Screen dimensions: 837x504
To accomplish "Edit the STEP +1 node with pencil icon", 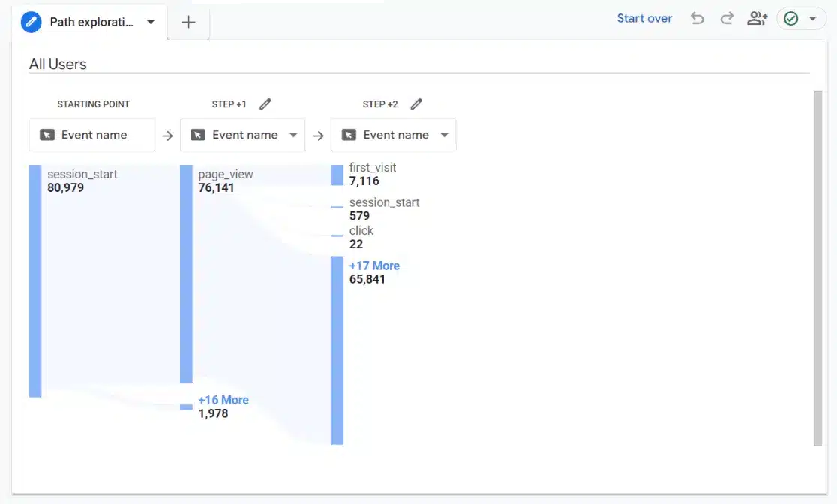I will tap(265, 103).
